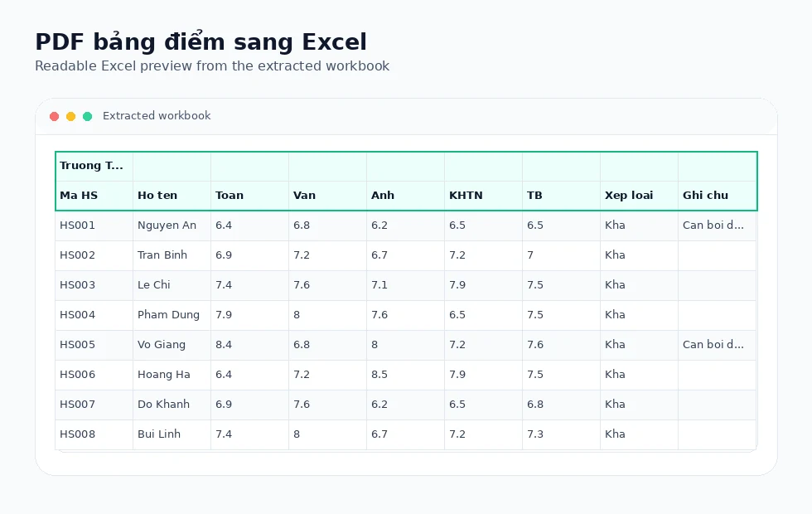Click Bui Linh's KHTN score 7.2
812x514 pixels.
483,434
